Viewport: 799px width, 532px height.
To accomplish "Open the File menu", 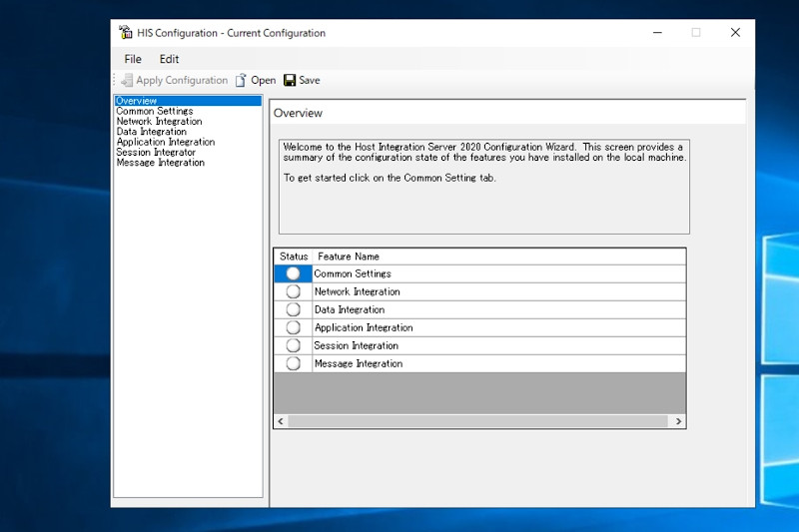I will tap(133, 59).
